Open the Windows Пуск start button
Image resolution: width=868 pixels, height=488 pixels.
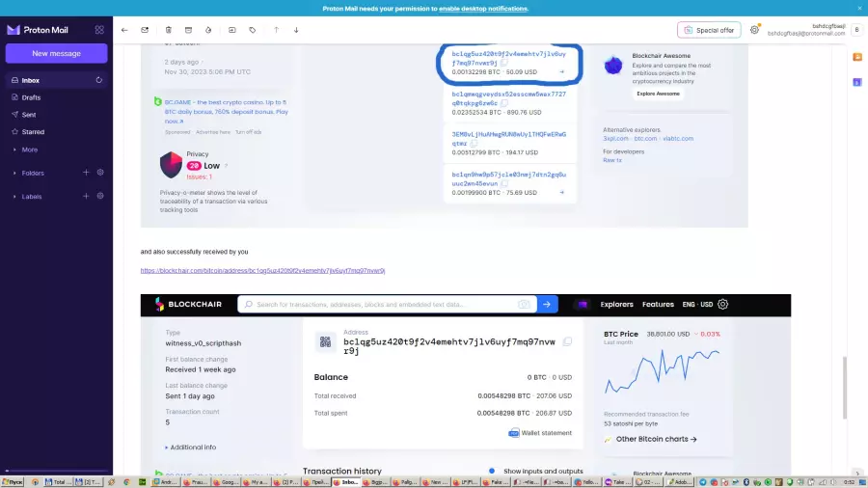click(13, 482)
